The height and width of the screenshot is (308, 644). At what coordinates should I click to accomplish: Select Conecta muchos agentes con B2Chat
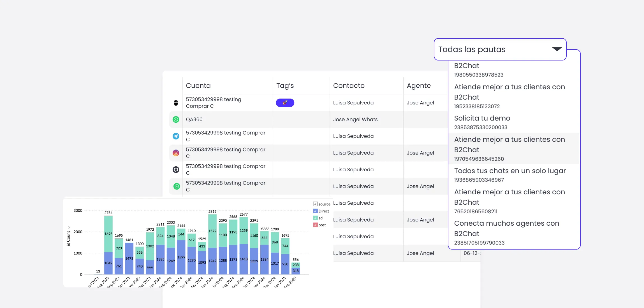[514, 232]
